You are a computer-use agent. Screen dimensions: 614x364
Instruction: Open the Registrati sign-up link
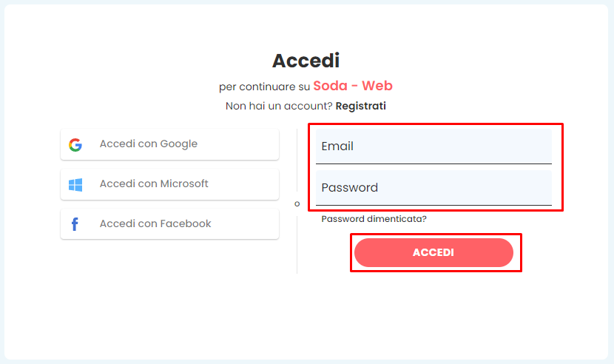(361, 106)
